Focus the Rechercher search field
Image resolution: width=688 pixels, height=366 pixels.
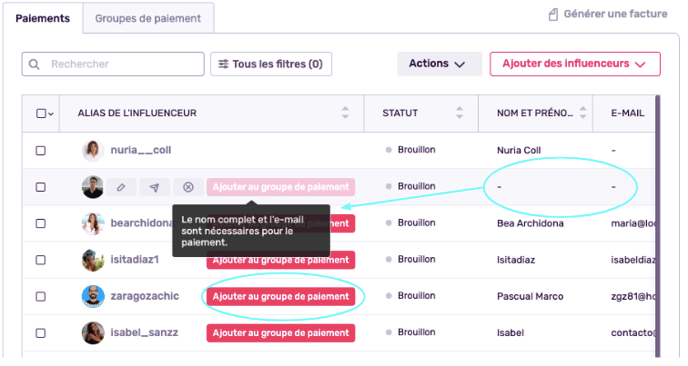tap(113, 64)
